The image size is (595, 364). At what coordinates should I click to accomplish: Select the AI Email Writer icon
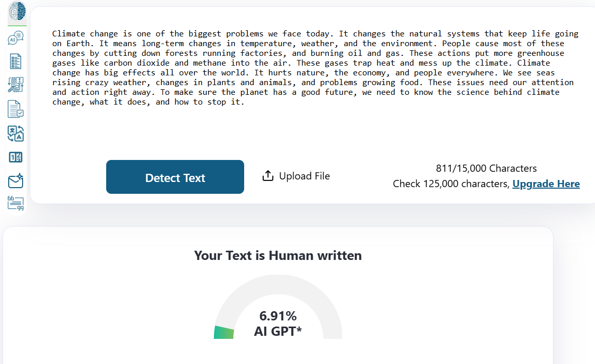click(16, 180)
